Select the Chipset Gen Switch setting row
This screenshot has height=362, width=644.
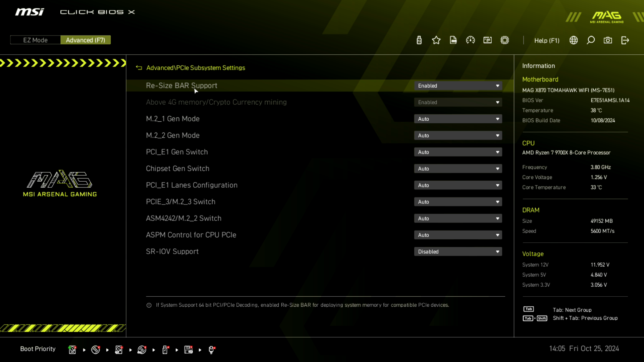point(177,169)
